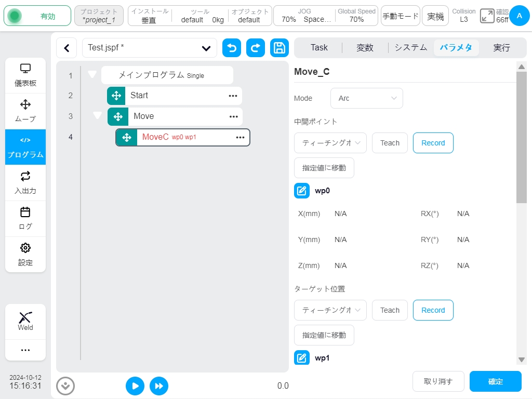This screenshot has width=532, height=399.
Task: Select the Start program node
Action: [175, 96]
